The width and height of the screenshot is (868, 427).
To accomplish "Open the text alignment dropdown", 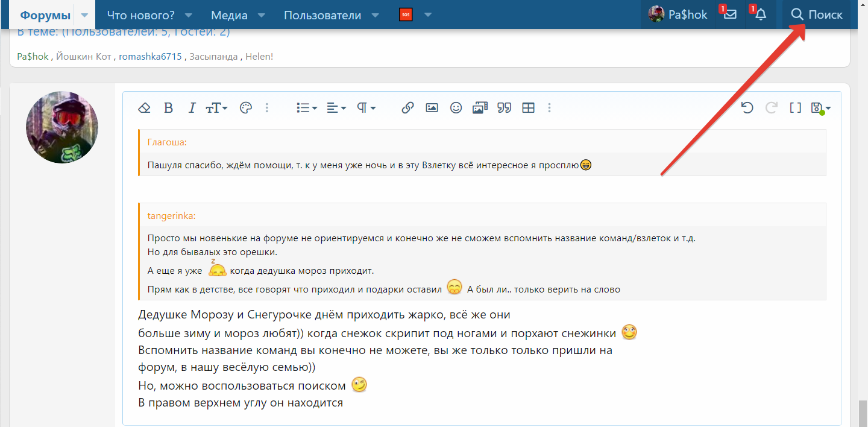I will pos(336,108).
